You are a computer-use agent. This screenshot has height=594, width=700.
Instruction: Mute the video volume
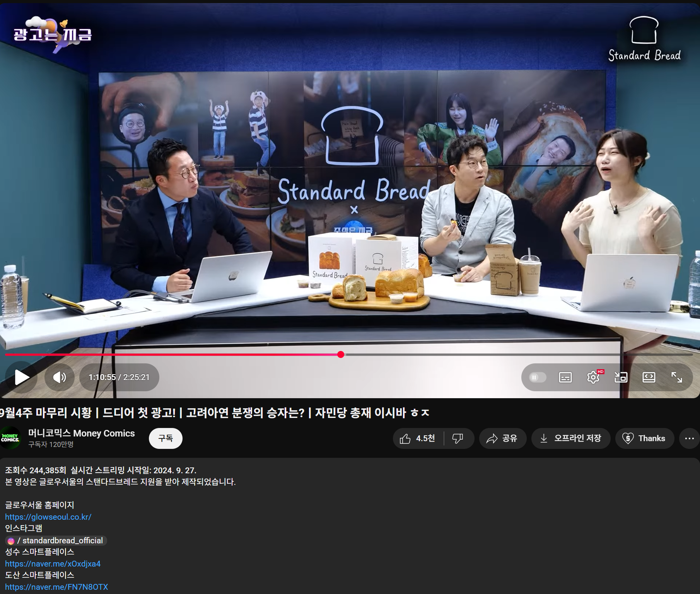tap(59, 377)
